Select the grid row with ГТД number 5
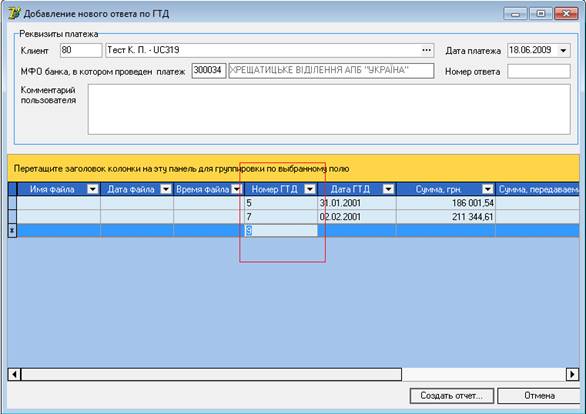This screenshot has width=586, height=414. click(x=293, y=203)
